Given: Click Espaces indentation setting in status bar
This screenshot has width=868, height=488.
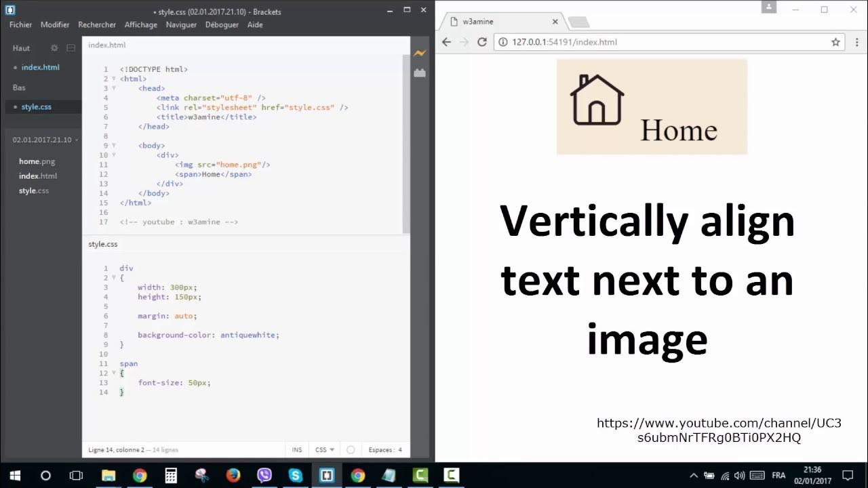Looking at the screenshot, I should point(381,449).
